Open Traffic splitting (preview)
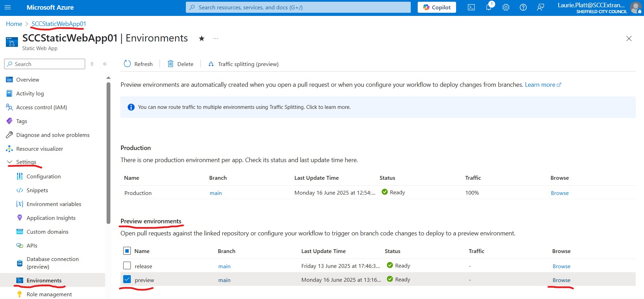The height and width of the screenshot is (299, 644). coord(243,64)
